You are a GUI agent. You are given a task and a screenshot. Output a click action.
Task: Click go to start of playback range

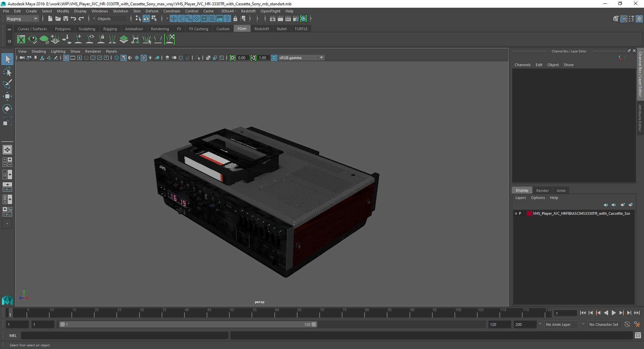[583, 313]
